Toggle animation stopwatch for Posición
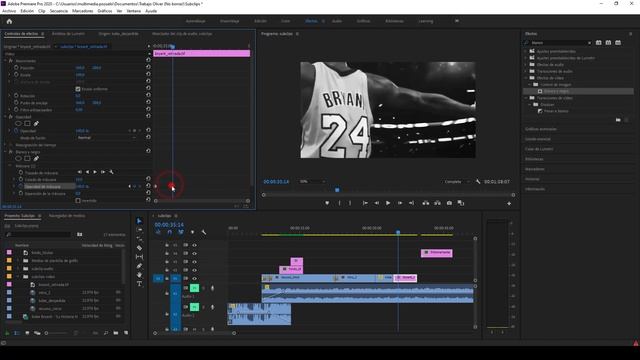Viewport: 640px width, 360px height. 16,67
